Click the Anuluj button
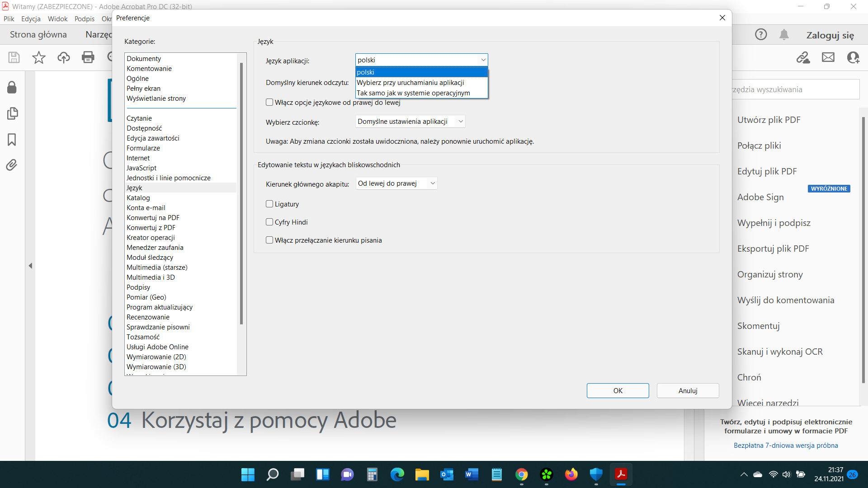Viewport: 868px width, 488px height. coord(688,390)
